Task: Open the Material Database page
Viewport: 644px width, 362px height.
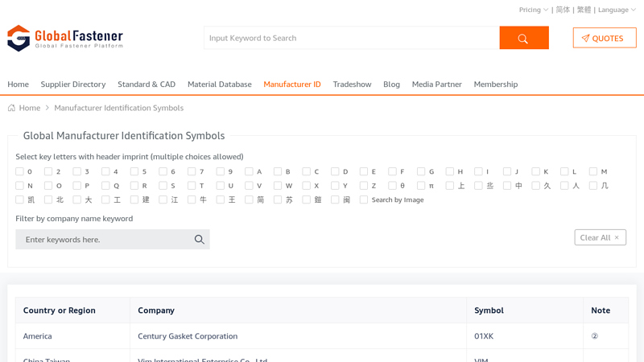Action: 219,84
